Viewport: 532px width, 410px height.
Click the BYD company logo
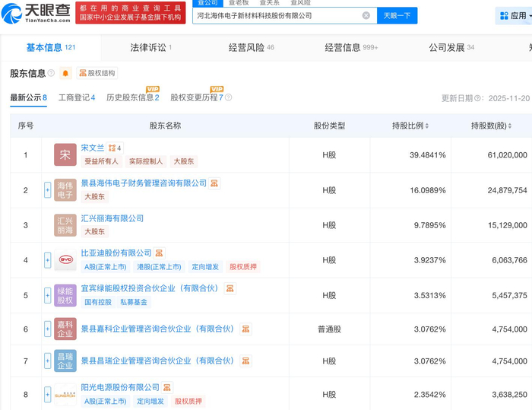pos(65,260)
